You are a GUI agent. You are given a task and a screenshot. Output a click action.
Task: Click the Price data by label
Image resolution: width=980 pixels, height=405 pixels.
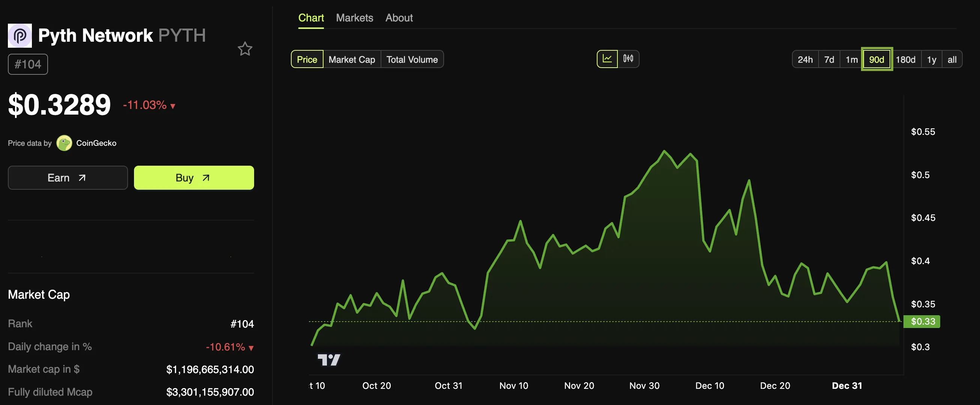pyautogui.click(x=30, y=143)
